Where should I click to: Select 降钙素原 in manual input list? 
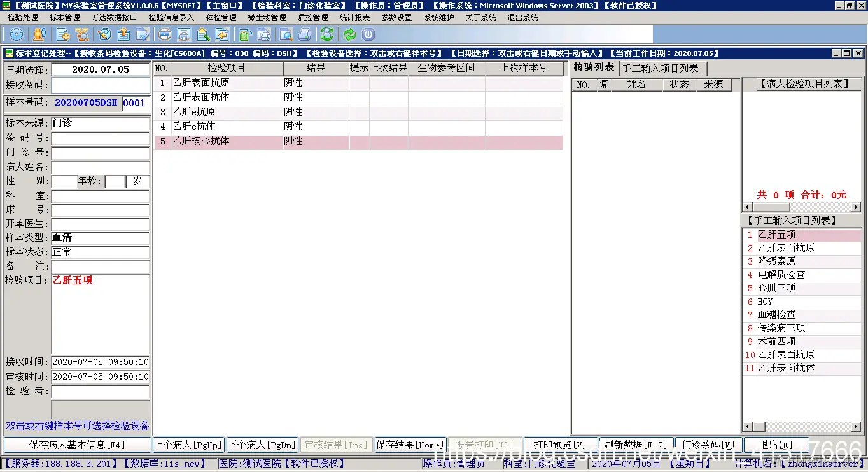[802, 261]
